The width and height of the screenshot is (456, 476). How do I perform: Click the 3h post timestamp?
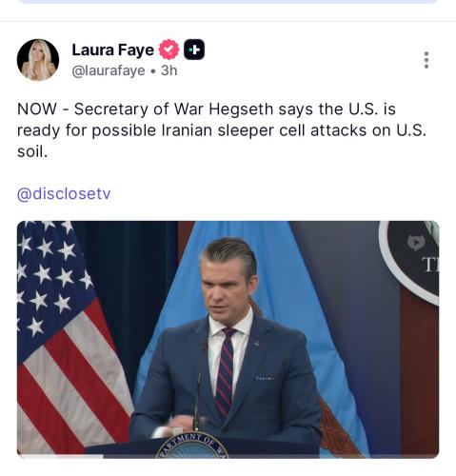click(x=169, y=70)
